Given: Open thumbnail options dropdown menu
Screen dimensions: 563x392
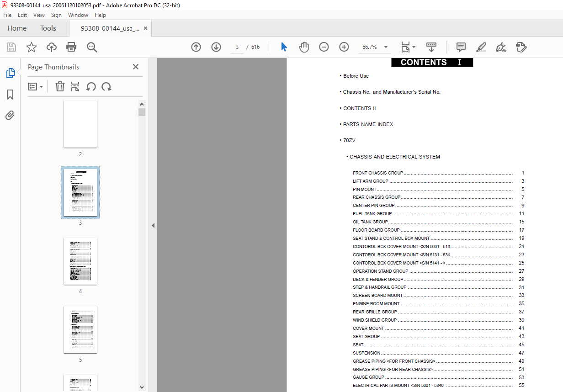Looking at the screenshot, I should 35,86.
